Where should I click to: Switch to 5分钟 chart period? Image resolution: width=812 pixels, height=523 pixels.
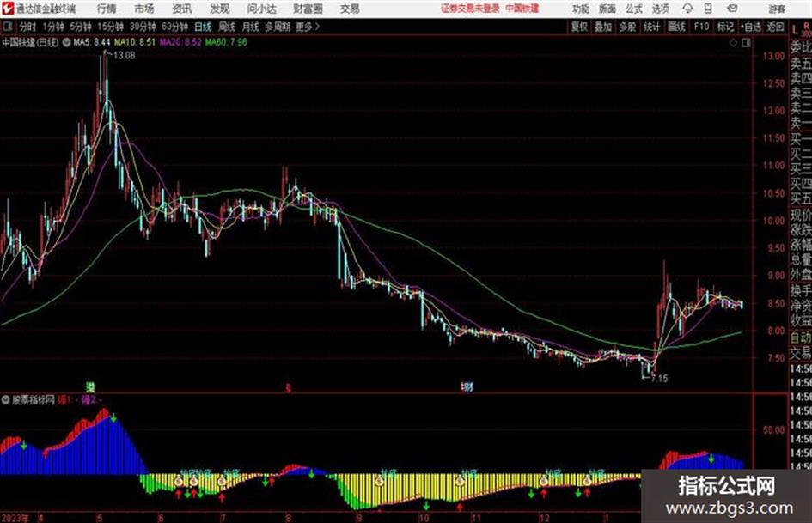81,27
